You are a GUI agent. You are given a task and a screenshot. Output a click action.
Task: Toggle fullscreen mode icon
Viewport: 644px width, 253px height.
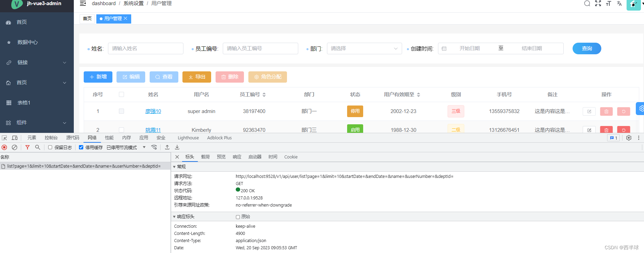click(598, 3)
